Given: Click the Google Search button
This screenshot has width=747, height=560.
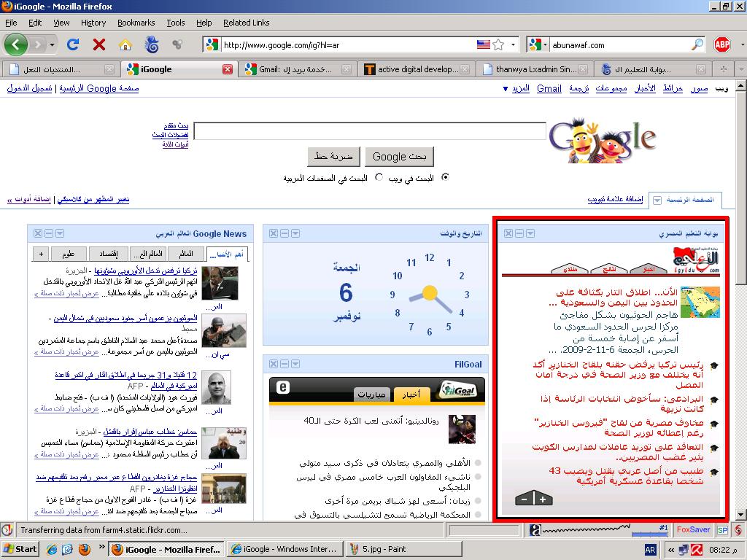Looking at the screenshot, I should point(399,157).
